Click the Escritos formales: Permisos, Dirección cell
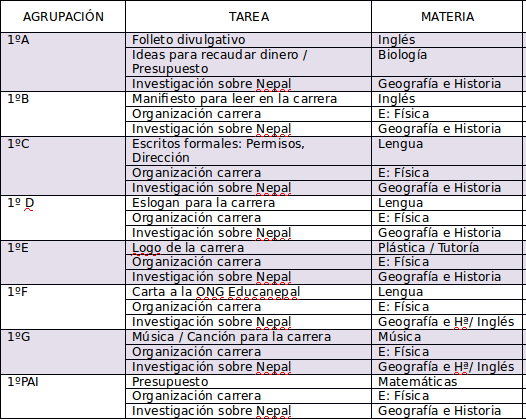The image size is (526, 420). click(249, 151)
